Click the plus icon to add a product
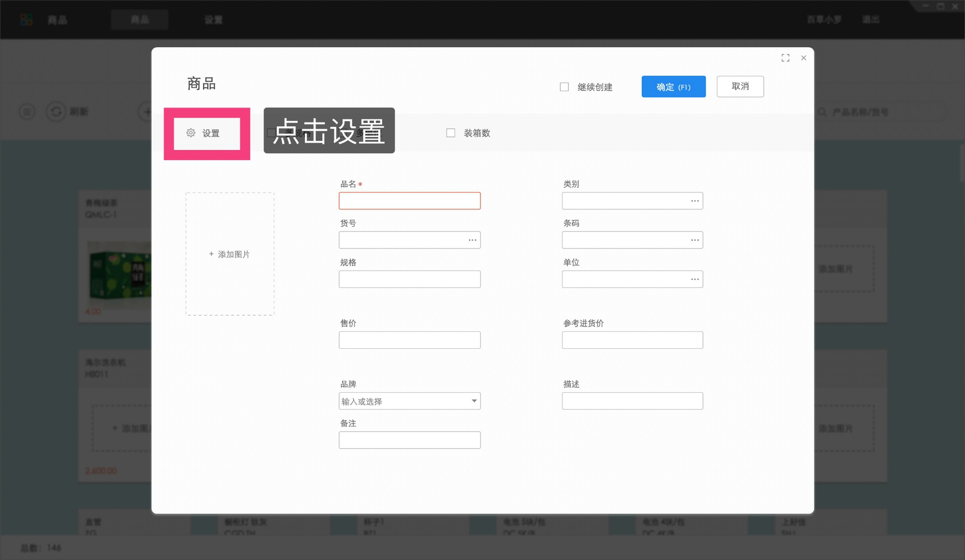Screen dimensions: 965x560 [x=147, y=111]
